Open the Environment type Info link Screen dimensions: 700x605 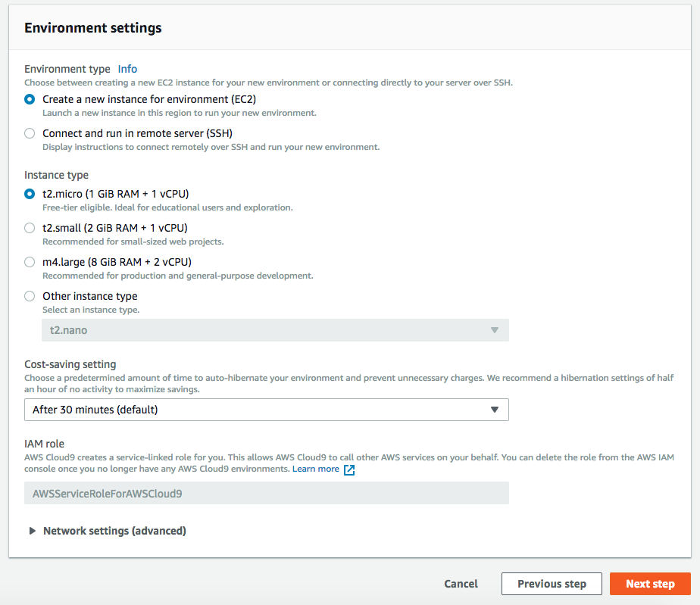(x=127, y=69)
